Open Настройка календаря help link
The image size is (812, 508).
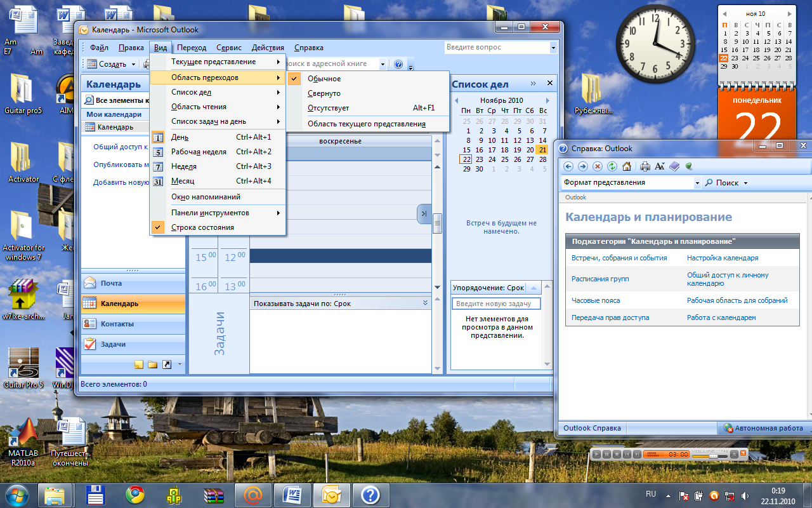(x=723, y=258)
